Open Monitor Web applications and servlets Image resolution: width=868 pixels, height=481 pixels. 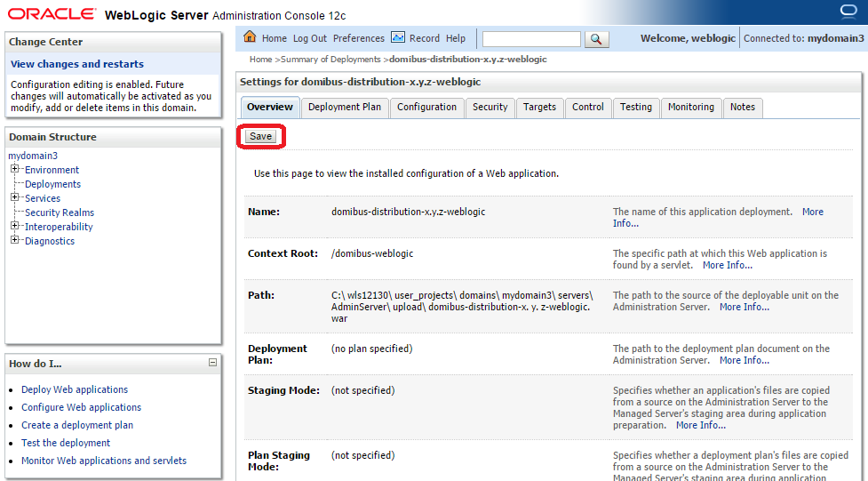coord(104,461)
